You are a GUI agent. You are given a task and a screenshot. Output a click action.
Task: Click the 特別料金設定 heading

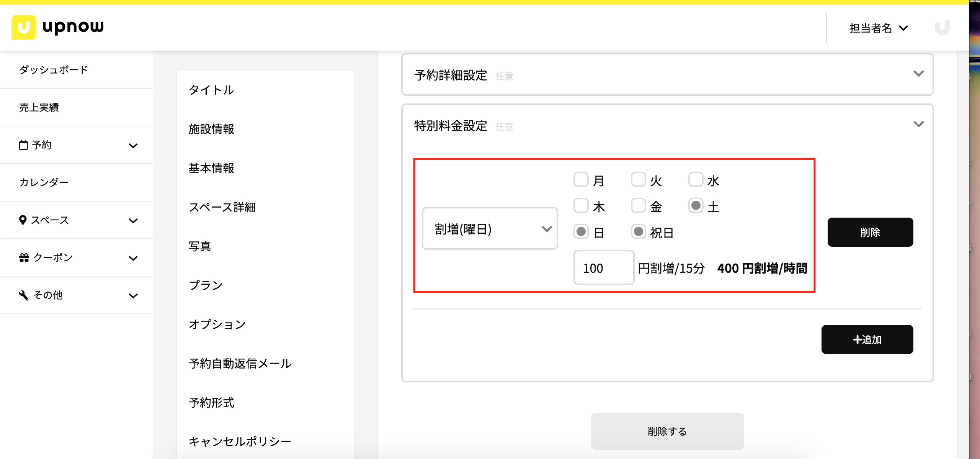(x=451, y=126)
